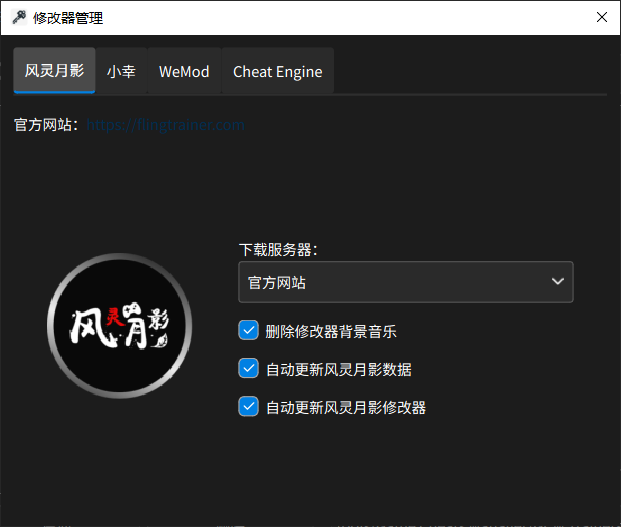Open the 小幸 tab

click(x=122, y=71)
